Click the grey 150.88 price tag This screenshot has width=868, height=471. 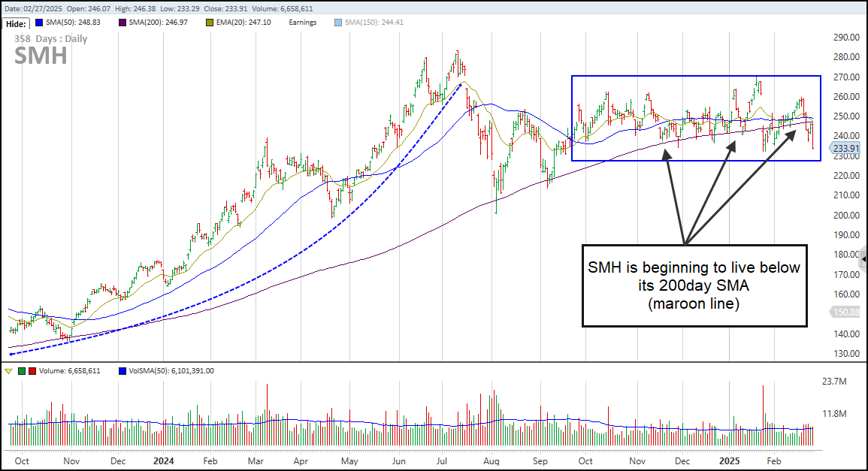point(845,312)
